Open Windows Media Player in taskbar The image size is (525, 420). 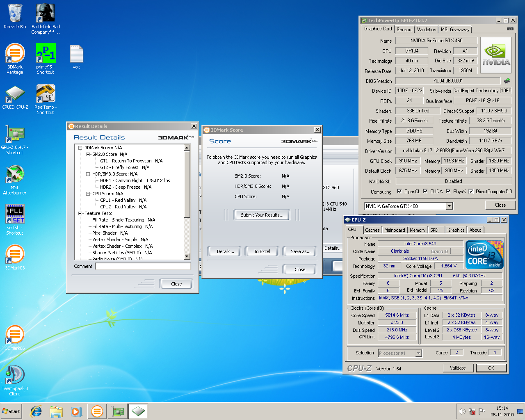[76, 411]
